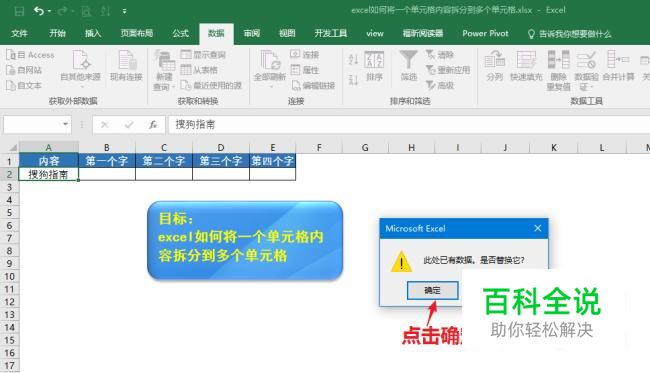Click the 属性 button

tap(305, 70)
